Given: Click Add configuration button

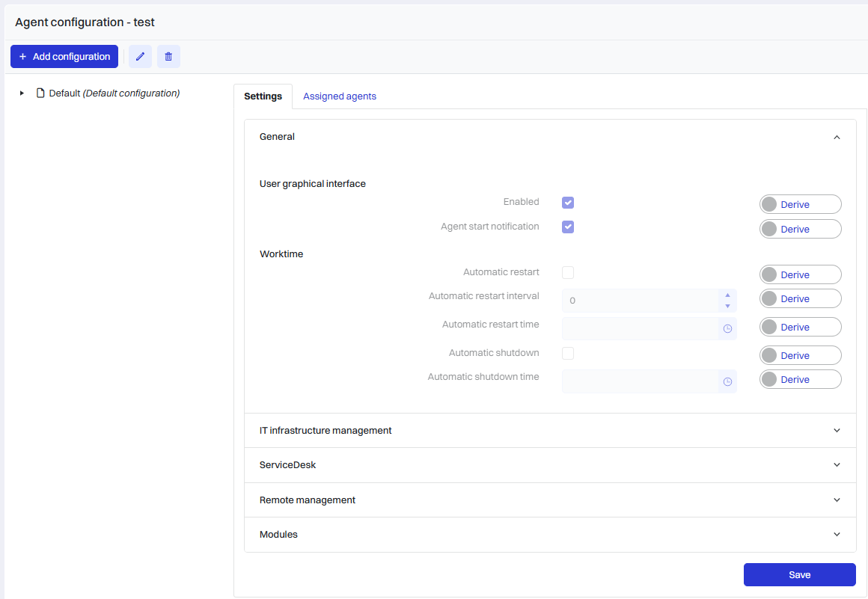Looking at the screenshot, I should [64, 56].
